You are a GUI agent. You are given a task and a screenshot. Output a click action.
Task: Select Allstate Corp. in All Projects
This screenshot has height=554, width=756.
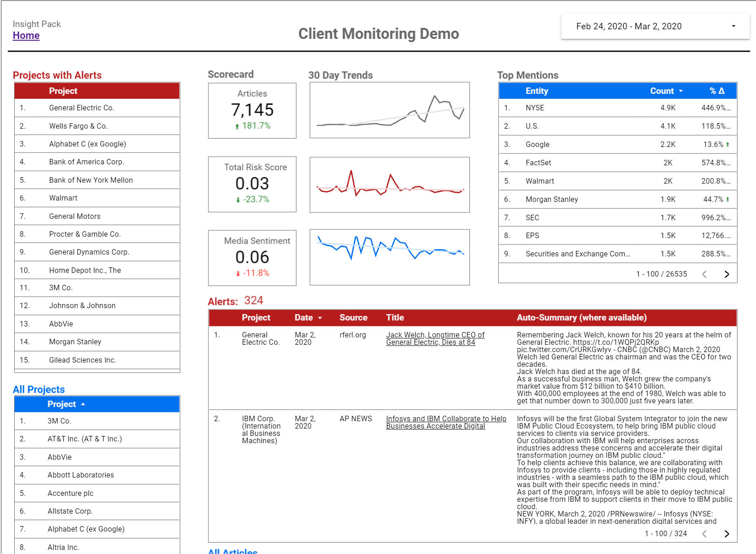click(x=97, y=511)
